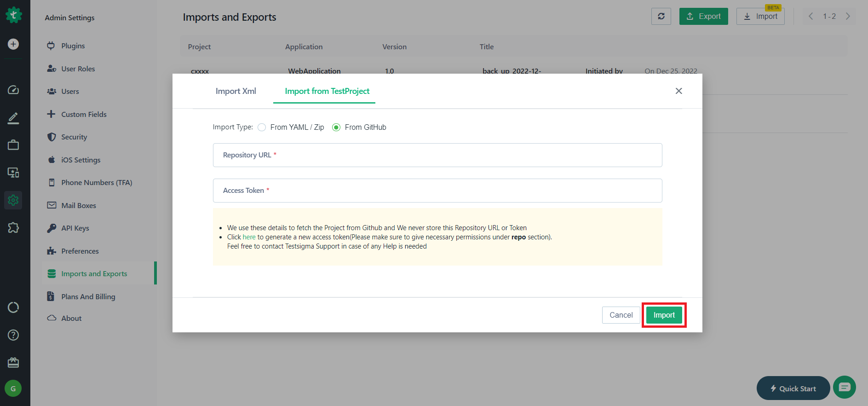The image size is (868, 406).
Task: Open Custom Fields settings label
Action: pos(84,114)
